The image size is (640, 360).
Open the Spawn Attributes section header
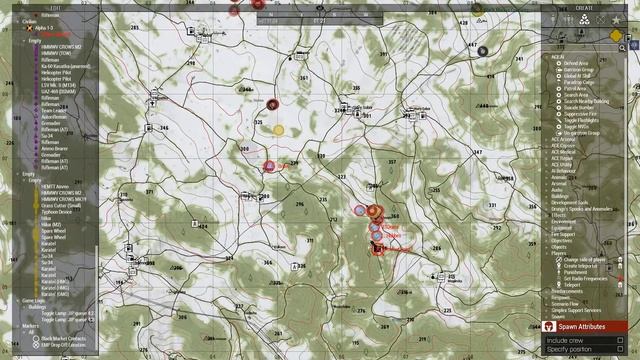[x=584, y=327]
